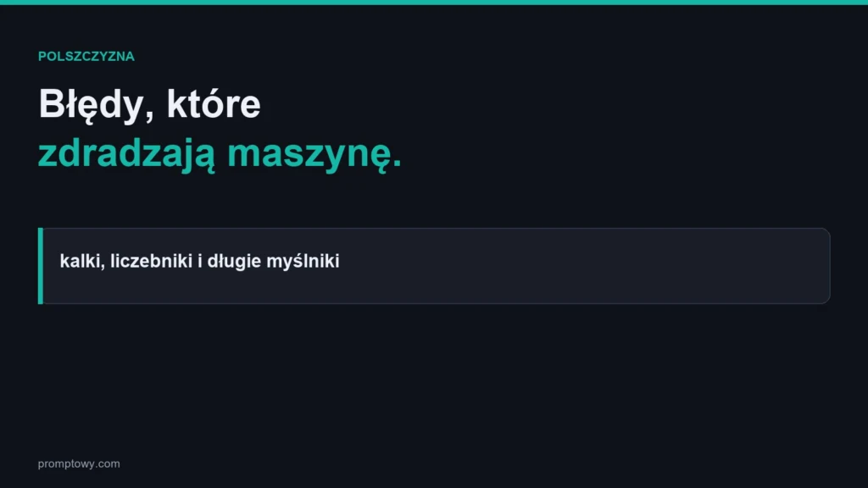Open the promptowy.com footer link
Viewport: 868px width, 488px height.
coord(79,463)
